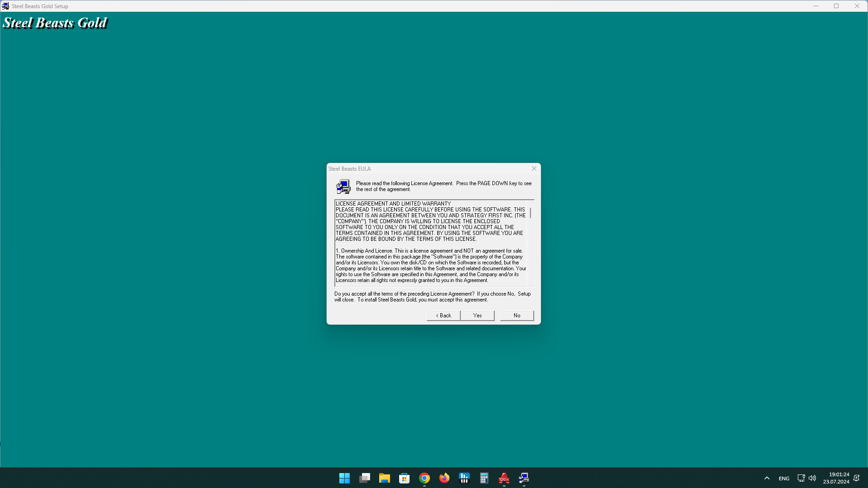Open the volume control tray icon
Screen dimensions: 868x488
(812, 478)
